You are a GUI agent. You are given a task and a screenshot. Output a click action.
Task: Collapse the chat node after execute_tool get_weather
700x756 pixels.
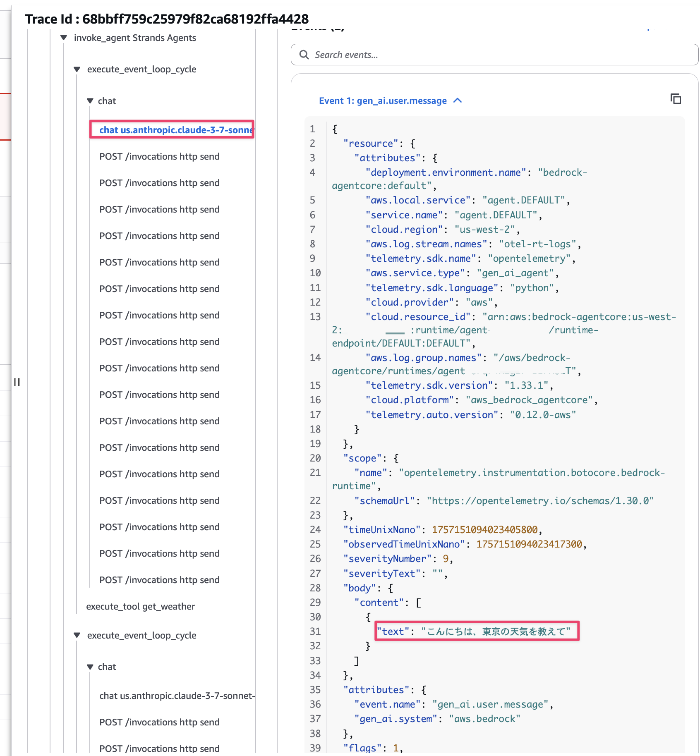pyautogui.click(x=90, y=667)
